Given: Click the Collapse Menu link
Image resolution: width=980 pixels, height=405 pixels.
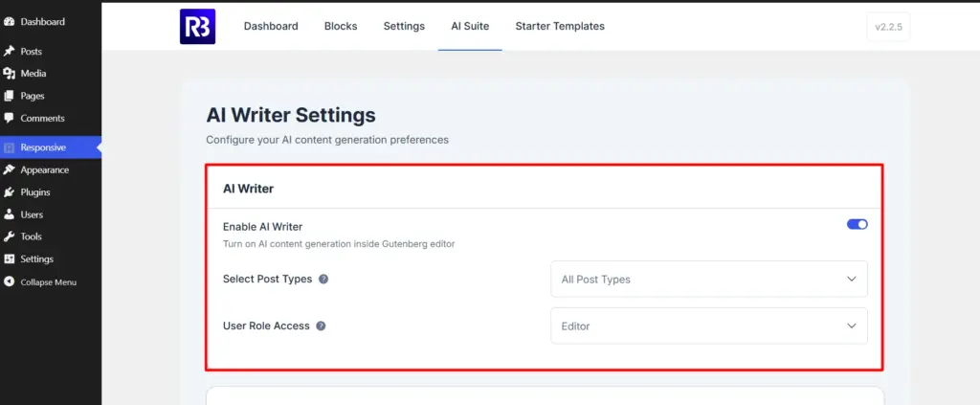Looking at the screenshot, I should (x=50, y=281).
